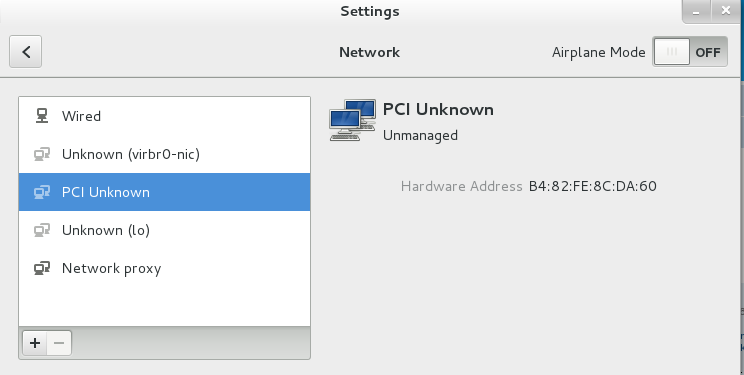
Task: Select the PCI Unknown entry
Action: (164, 192)
